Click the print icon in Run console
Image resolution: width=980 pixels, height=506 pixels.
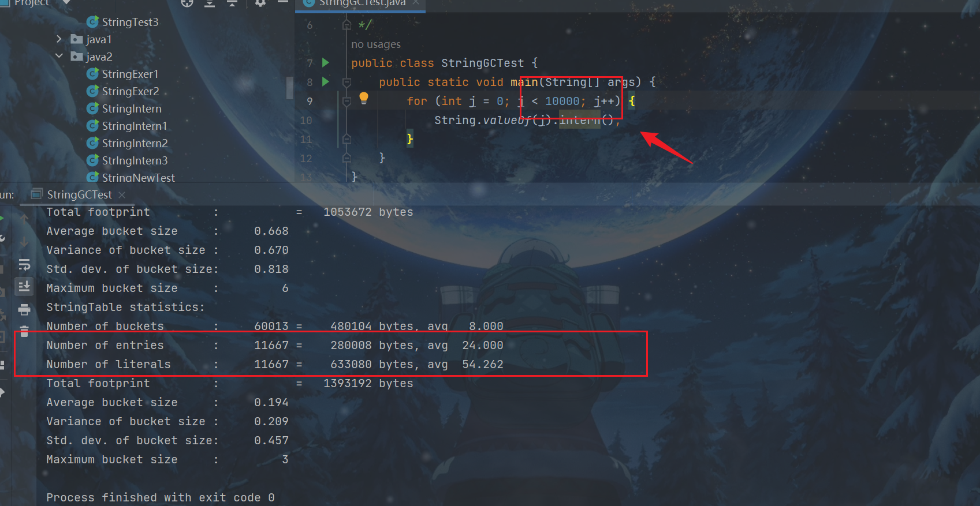coord(24,310)
